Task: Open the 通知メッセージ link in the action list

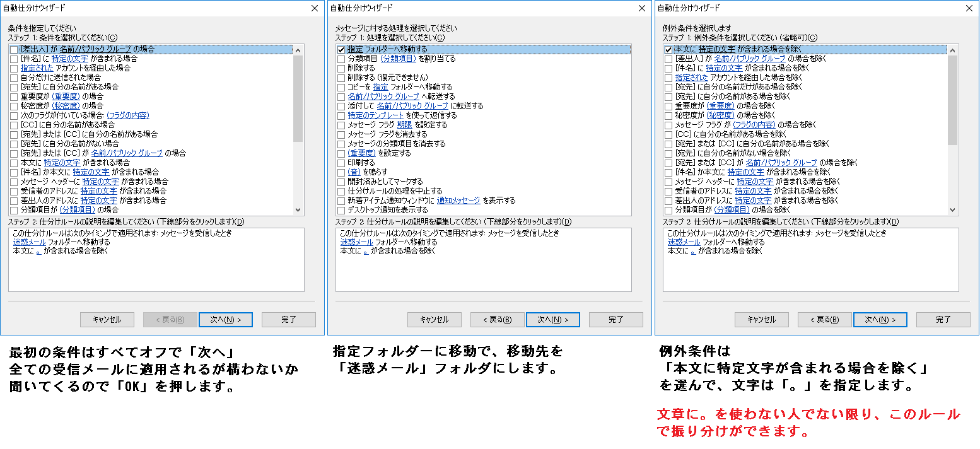Action: tap(458, 201)
